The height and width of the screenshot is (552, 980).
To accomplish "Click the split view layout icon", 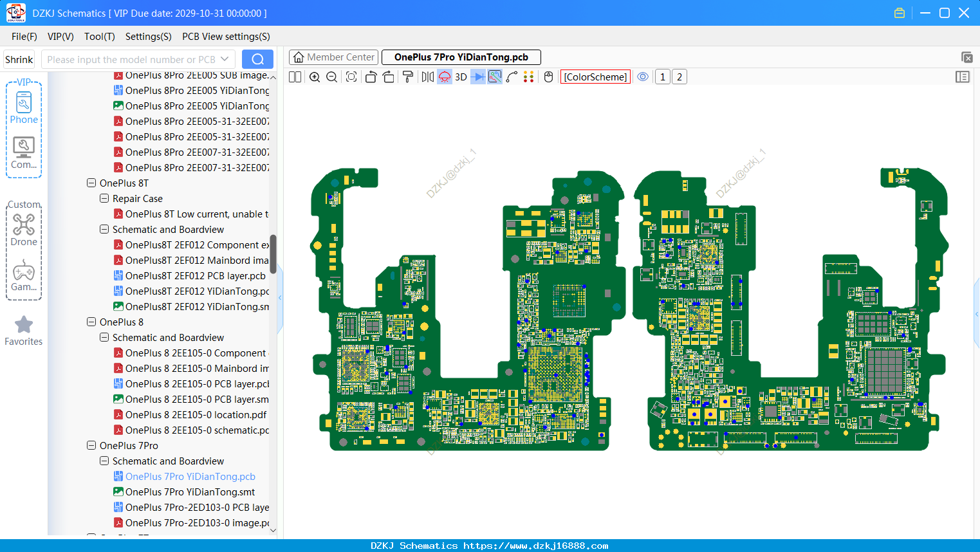I will coord(295,77).
